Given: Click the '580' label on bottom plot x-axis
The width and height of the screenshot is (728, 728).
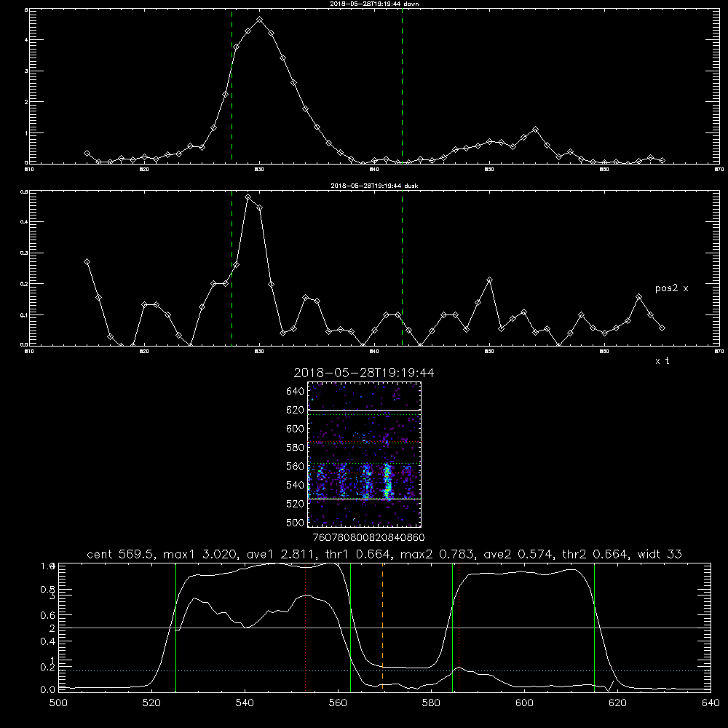Looking at the screenshot, I should [x=431, y=703].
